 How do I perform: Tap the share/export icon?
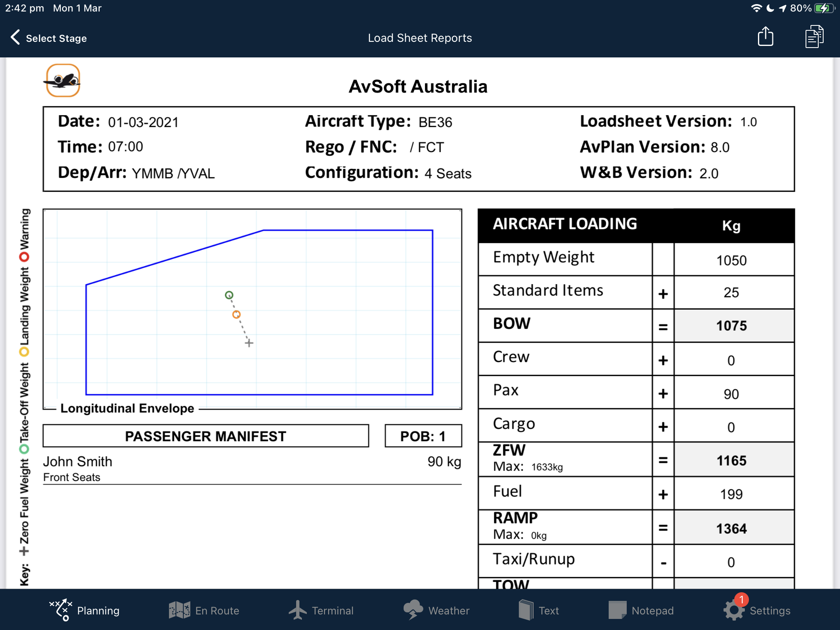[x=765, y=37]
